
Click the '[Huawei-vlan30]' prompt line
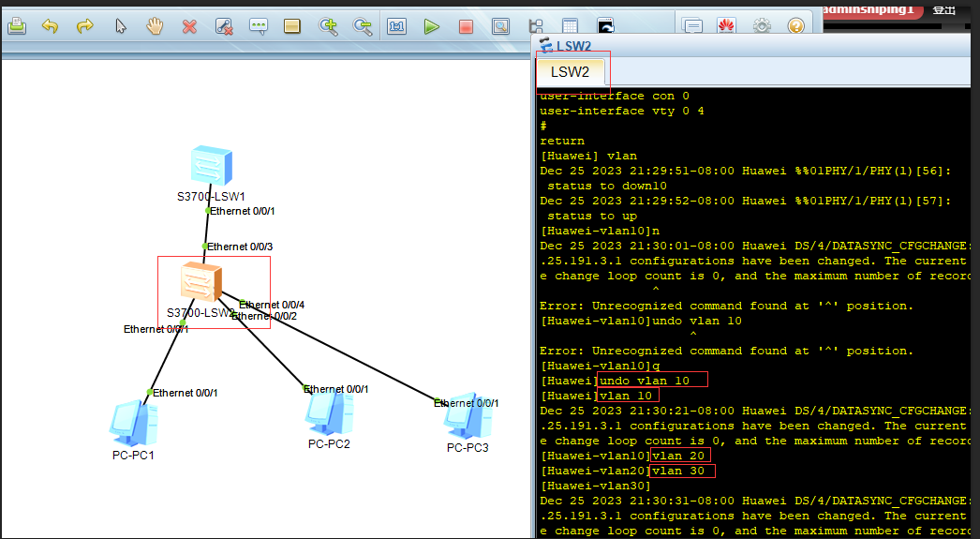(596, 486)
